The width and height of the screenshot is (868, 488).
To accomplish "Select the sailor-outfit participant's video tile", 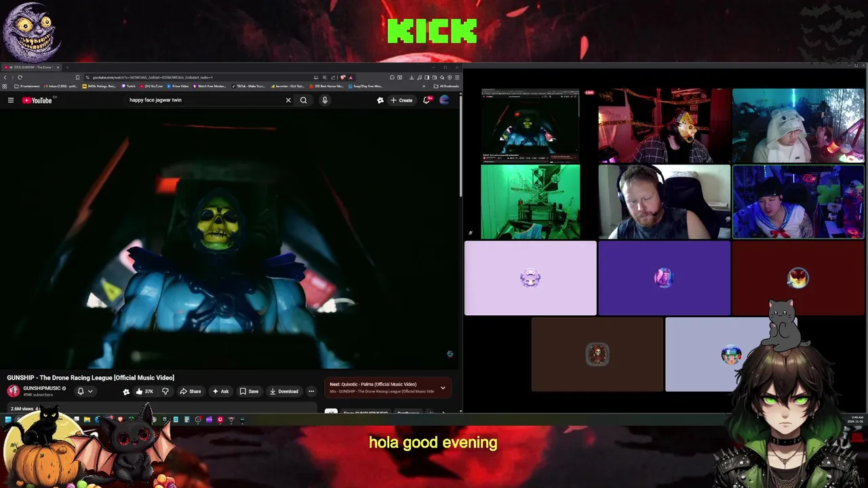I will (798, 202).
